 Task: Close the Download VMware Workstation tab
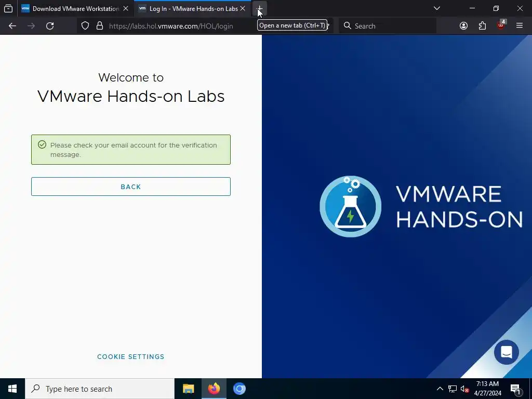click(x=126, y=8)
